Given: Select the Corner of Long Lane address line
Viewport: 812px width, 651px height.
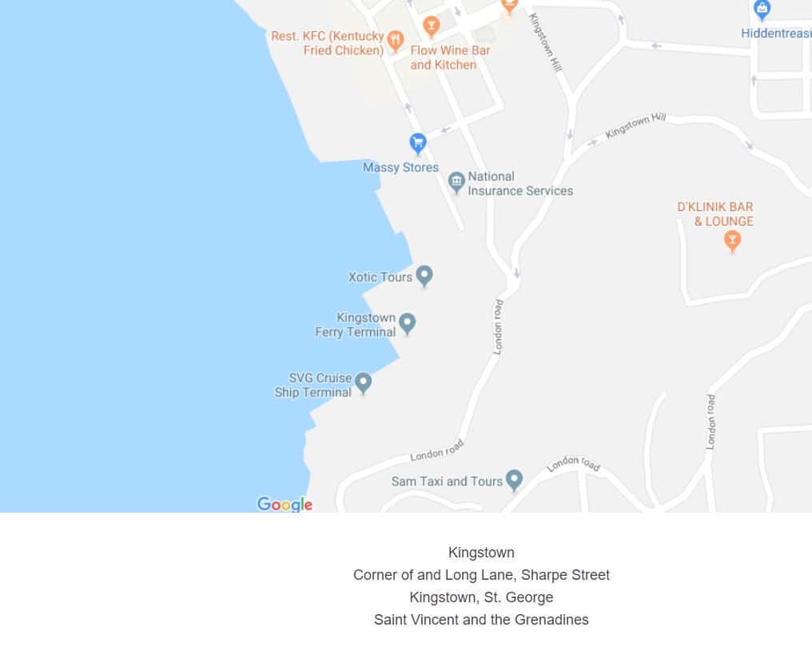Looking at the screenshot, I should tap(481, 575).
